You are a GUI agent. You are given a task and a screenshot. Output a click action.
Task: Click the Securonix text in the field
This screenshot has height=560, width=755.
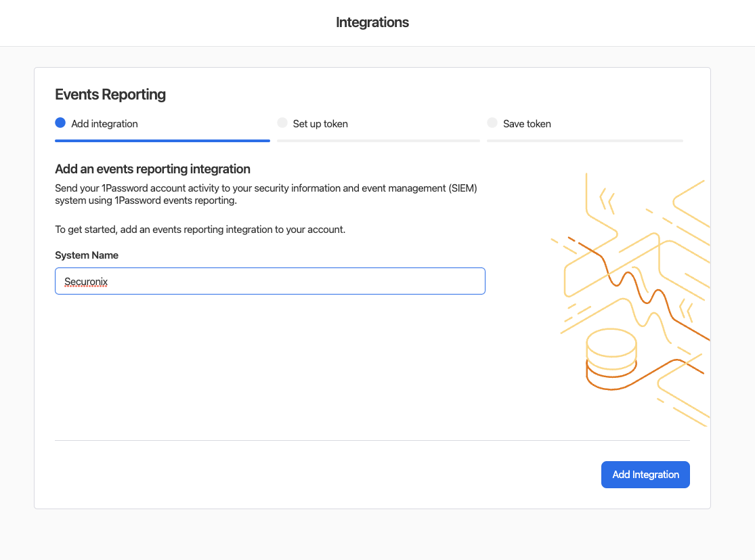(86, 282)
